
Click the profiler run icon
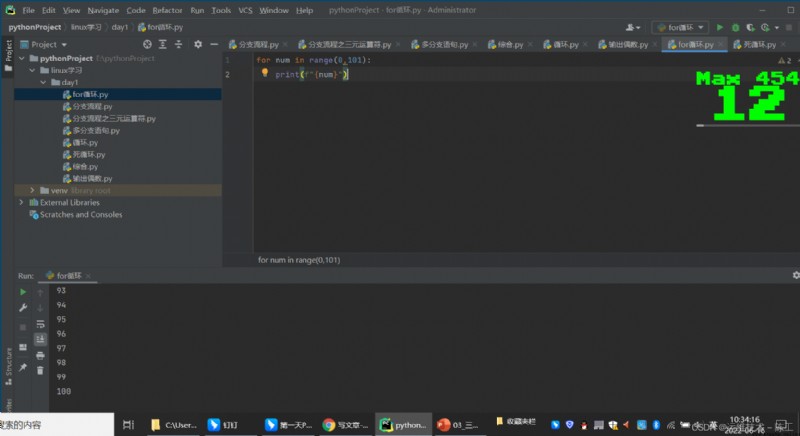point(765,28)
